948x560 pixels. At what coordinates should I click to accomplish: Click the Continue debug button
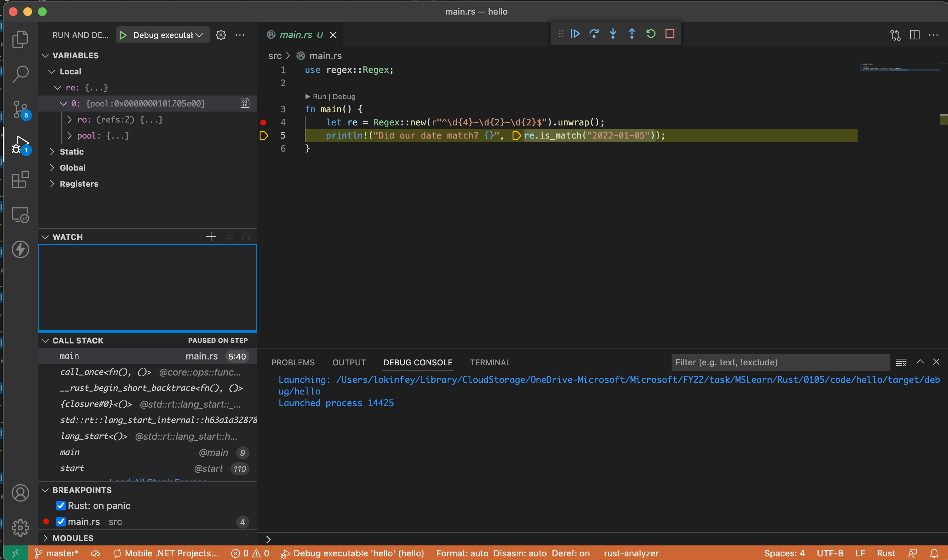click(x=575, y=34)
